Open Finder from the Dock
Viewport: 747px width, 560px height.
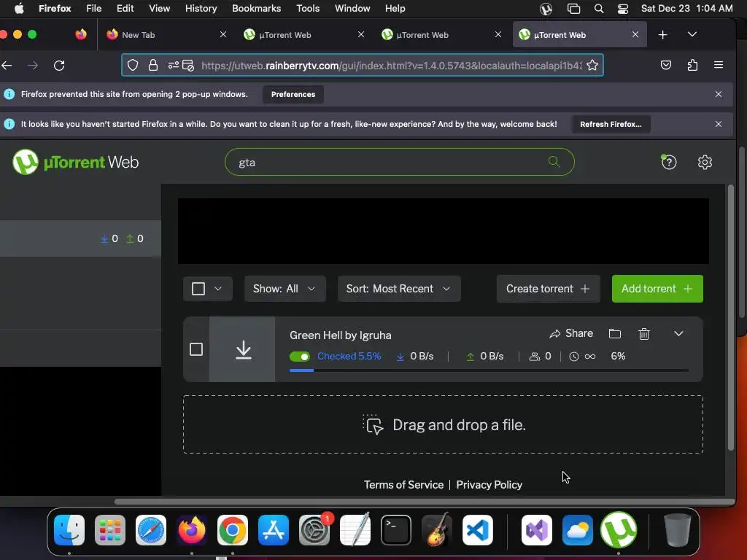[x=69, y=530]
